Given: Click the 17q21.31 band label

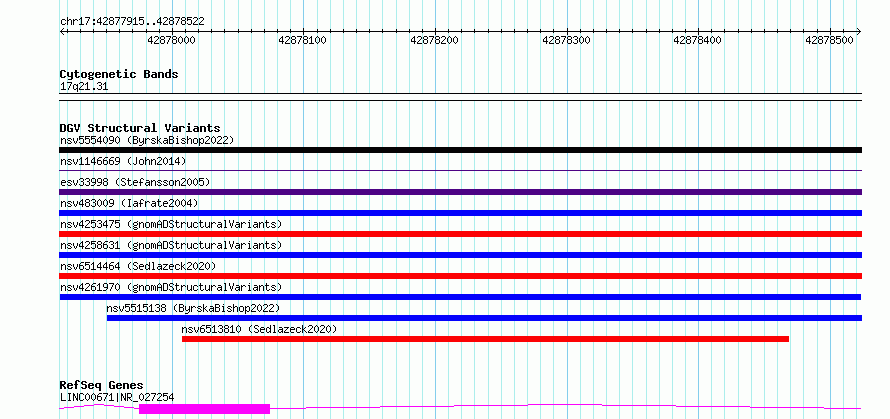Looking at the screenshot, I should 84,87.
